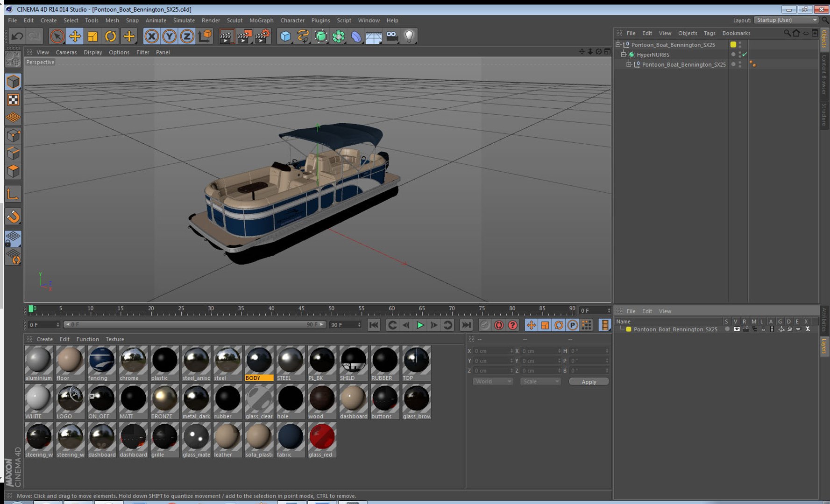Open the MoGraph menu
Screen dimensions: 830x504
click(x=261, y=21)
